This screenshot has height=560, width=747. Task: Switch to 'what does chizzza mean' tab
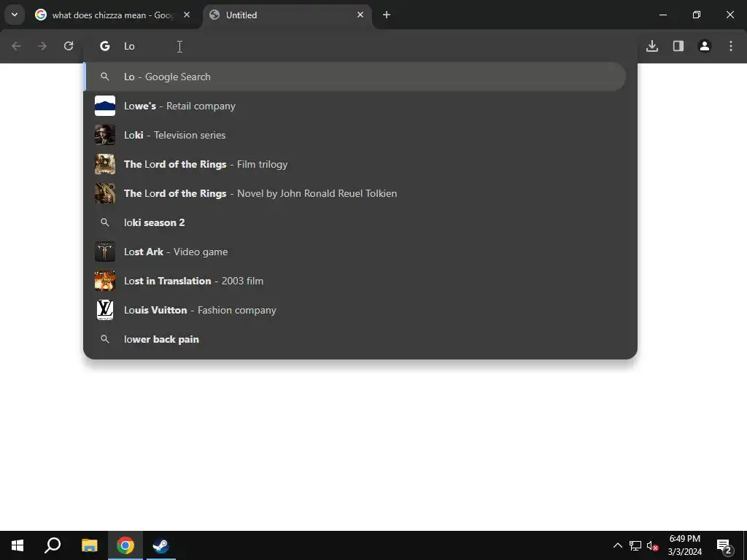pos(113,15)
